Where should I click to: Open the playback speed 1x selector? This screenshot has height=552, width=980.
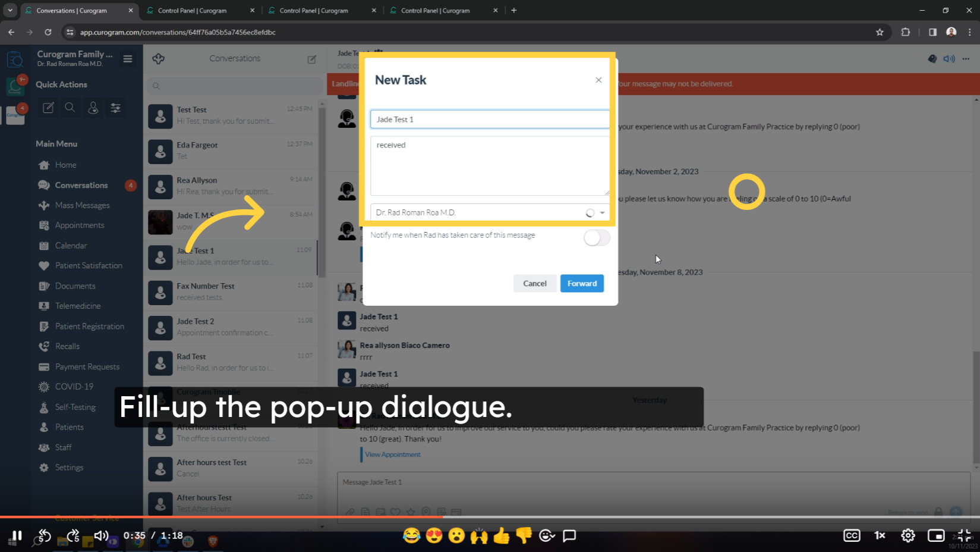pos(880,535)
